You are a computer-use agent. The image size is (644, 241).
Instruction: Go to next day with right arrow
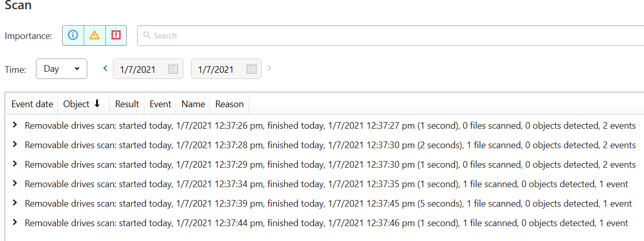tap(270, 68)
